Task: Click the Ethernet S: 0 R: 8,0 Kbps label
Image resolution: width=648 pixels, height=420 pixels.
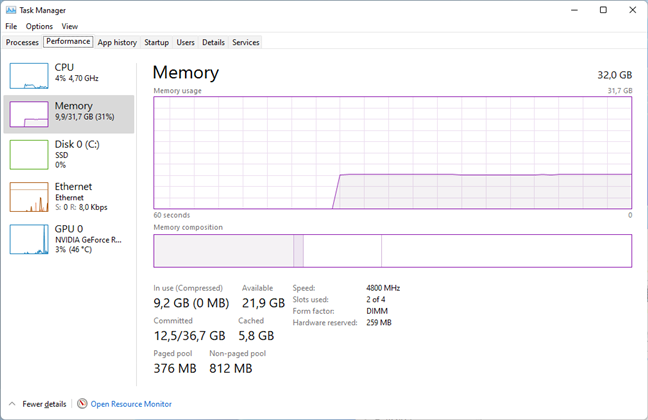Action: click(81, 197)
